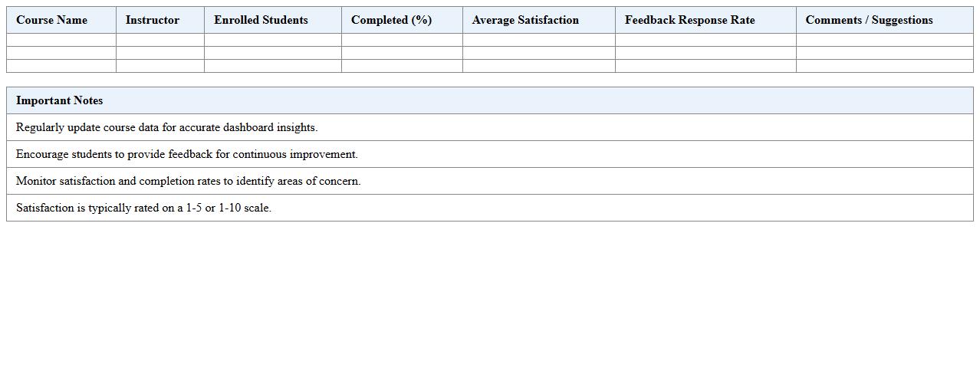Select second-row cell under Feedback Response Rate
Image resolution: width=980 pixels, height=384 pixels.
[705, 53]
